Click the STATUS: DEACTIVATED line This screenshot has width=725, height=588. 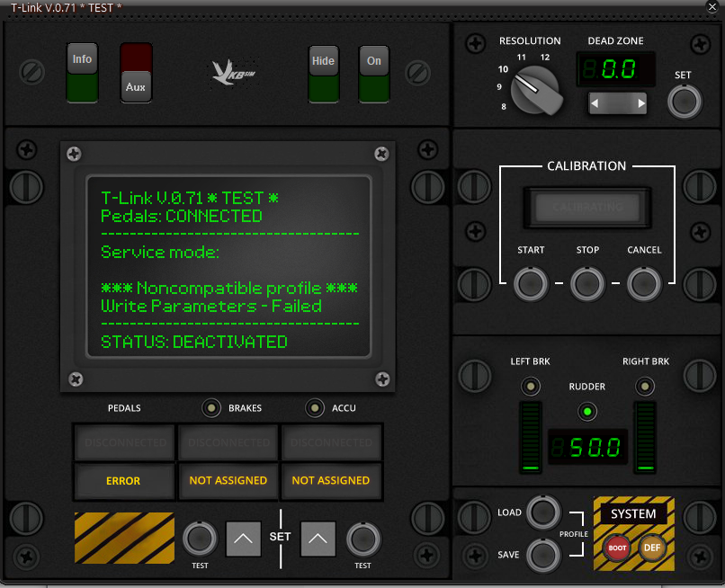point(193,342)
